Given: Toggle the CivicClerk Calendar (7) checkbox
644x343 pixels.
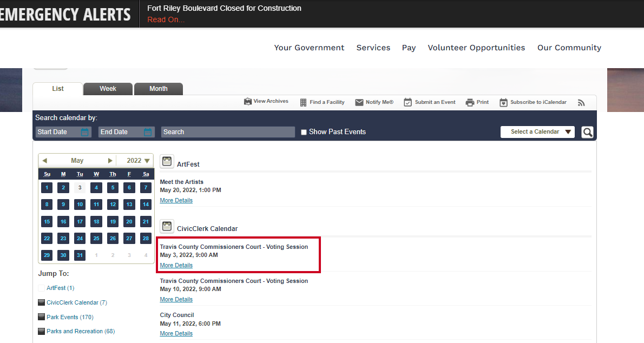Looking at the screenshot, I should [42, 303].
